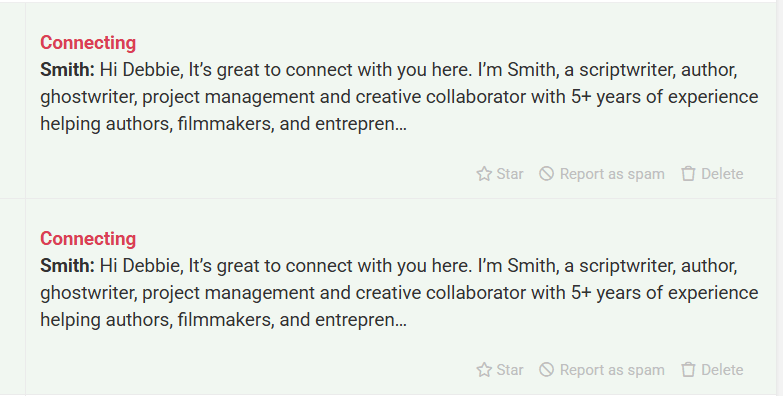Star the second Connecting message via its Star label
The width and height of the screenshot is (783, 396).
(x=510, y=370)
